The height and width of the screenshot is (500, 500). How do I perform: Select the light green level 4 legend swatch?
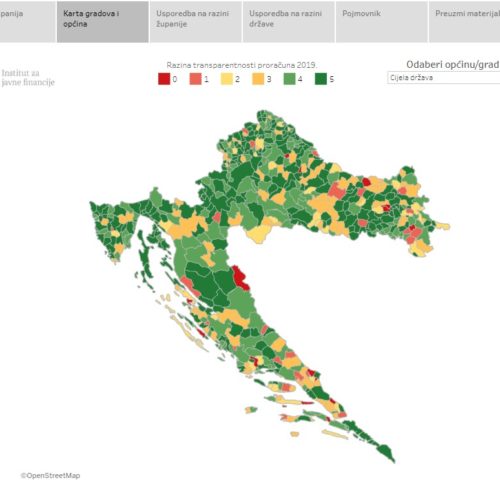(289, 79)
